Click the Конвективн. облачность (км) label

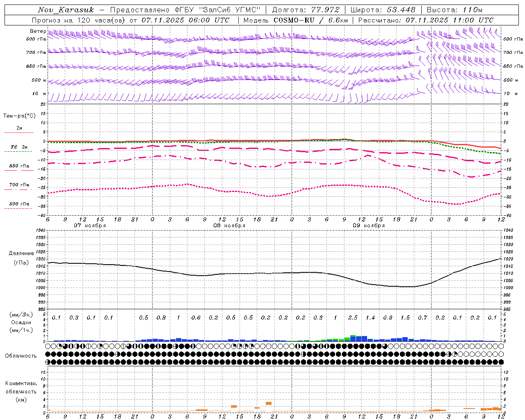[21, 392]
